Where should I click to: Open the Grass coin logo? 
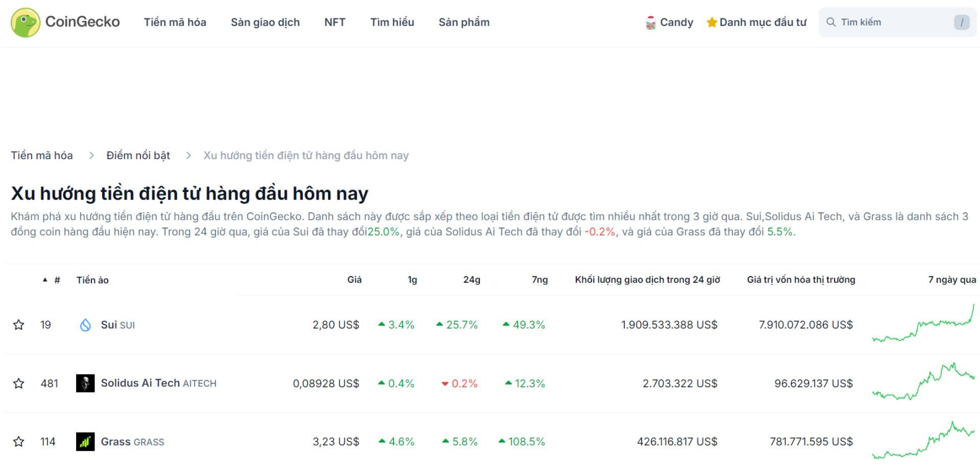(86, 441)
